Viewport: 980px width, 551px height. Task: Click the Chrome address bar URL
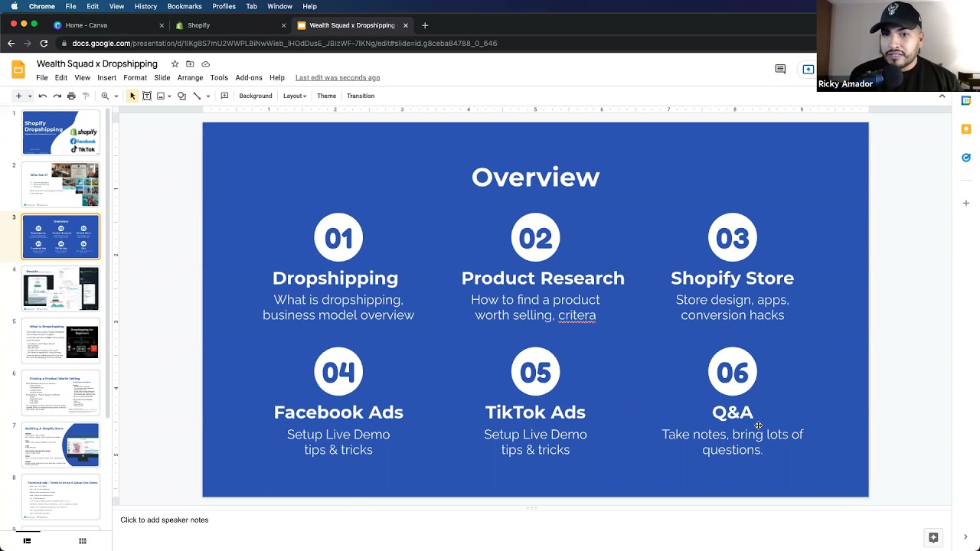[x=285, y=44]
